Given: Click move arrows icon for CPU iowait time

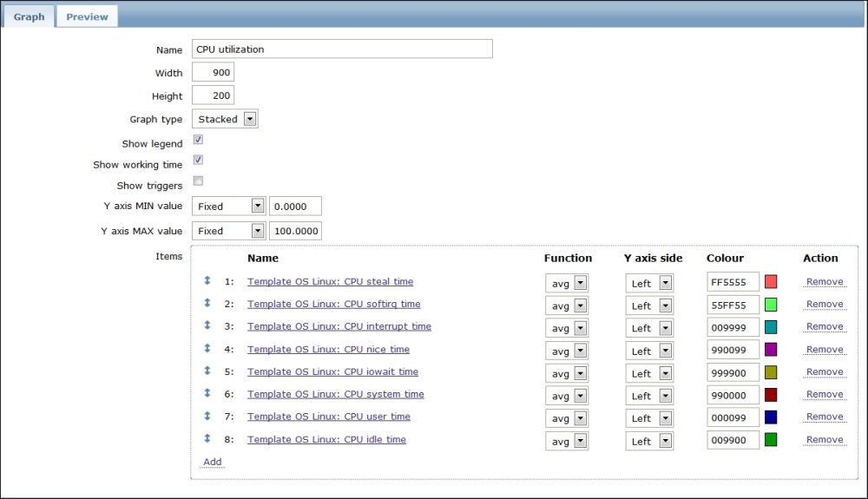Looking at the screenshot, I should [207, 371].
